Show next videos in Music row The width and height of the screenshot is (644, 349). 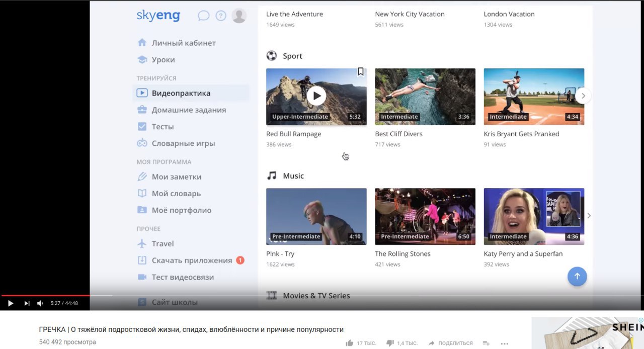coord(589,216)
